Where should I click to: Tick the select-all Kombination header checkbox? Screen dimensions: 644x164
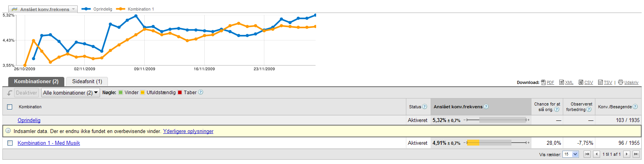point(10,107)
